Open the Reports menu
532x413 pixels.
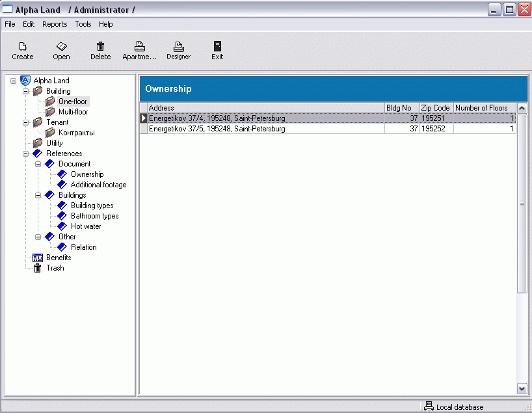click(x=55, y=24)
